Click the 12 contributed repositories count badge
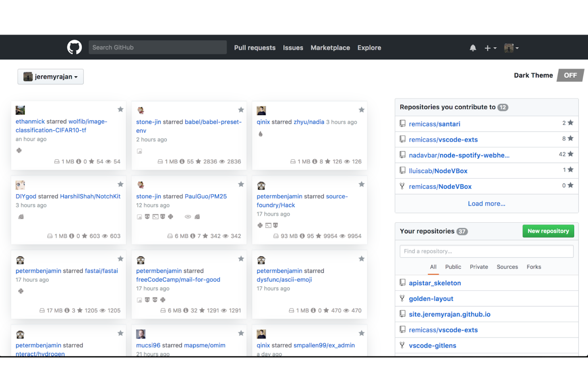 pyautogui.click(x=503, y=107)
